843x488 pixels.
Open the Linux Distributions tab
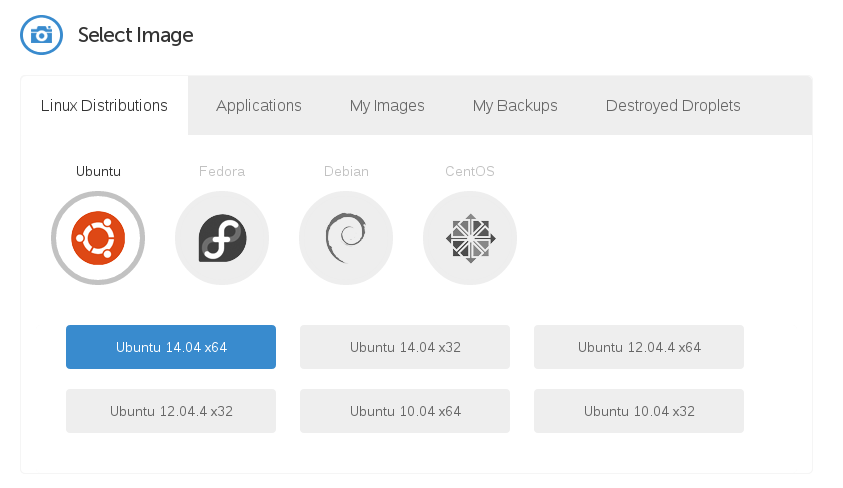point(104,105)
